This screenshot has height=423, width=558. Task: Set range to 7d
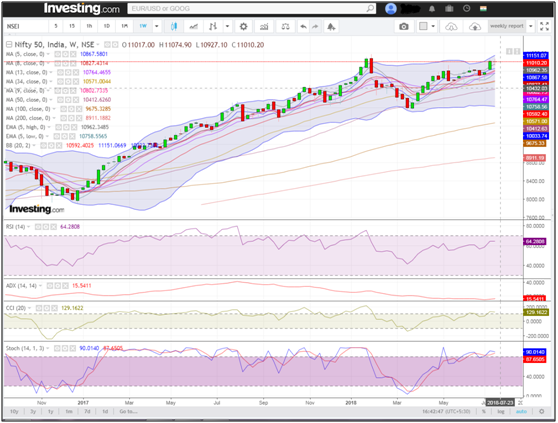(87, 412)
